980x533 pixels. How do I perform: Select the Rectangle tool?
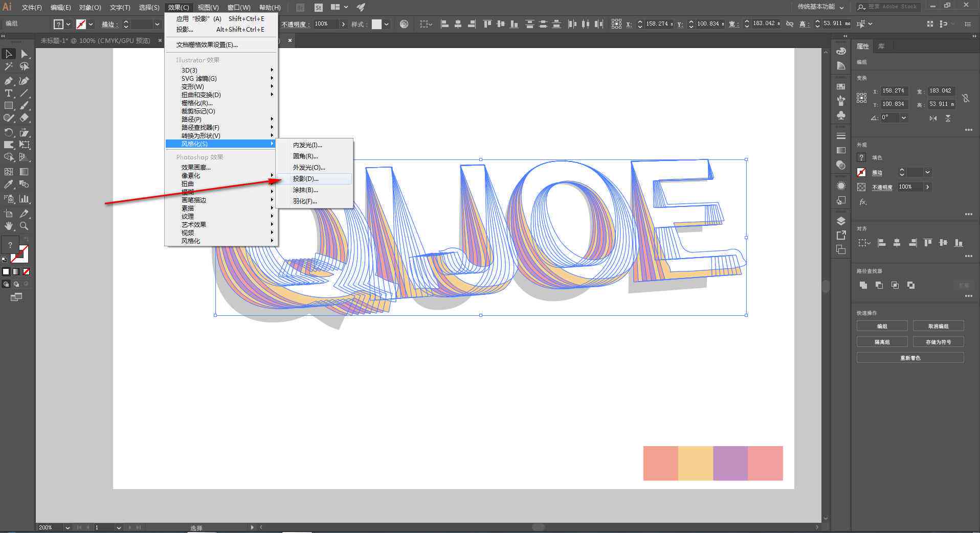point(9,105)
